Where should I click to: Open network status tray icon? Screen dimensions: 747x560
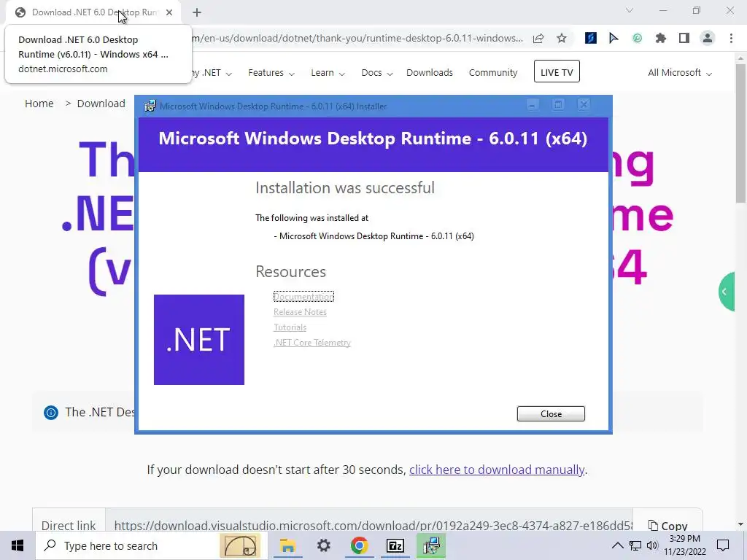coord(635,545)
